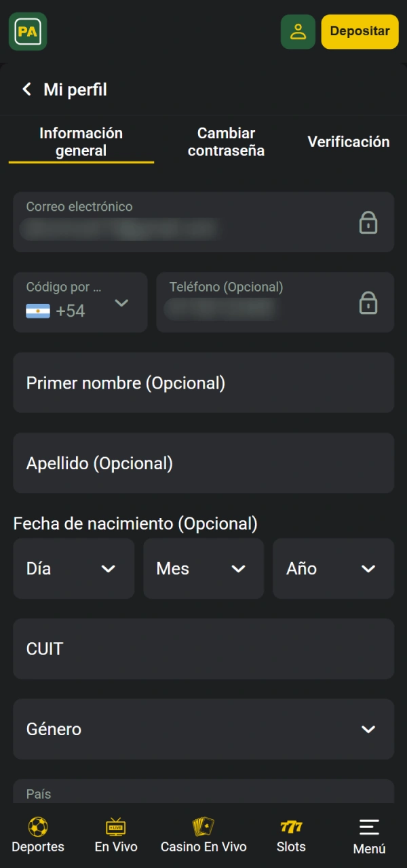Screen dimensions: 407x868
Task: Open the Slots 777 icon
Action: click(291, 826)
